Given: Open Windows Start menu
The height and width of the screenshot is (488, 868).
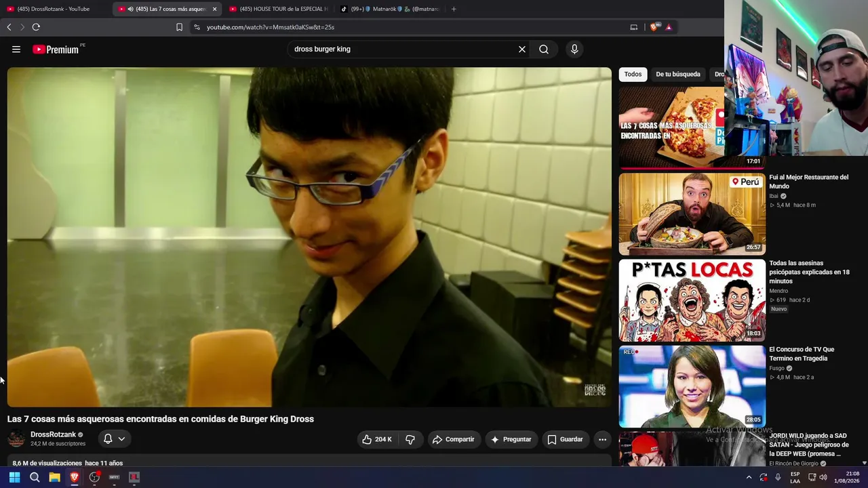Looking at the screenshot, I should click(x=14, y=477).
